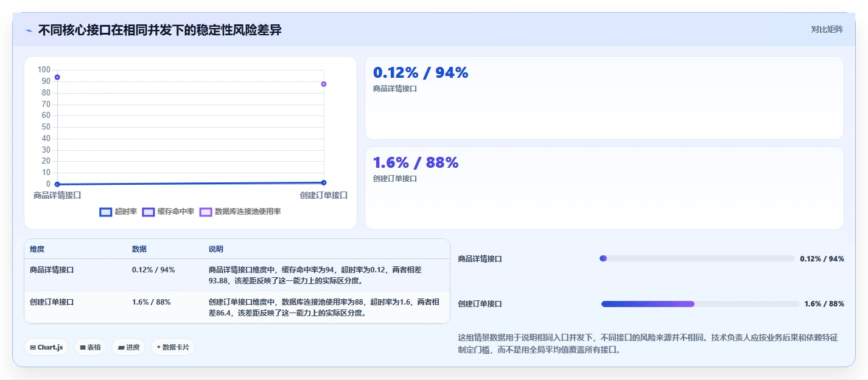This screenshot has height=380, width=868.
Task: Click the 50 y-axis tick label
Action: pos(46,127)
